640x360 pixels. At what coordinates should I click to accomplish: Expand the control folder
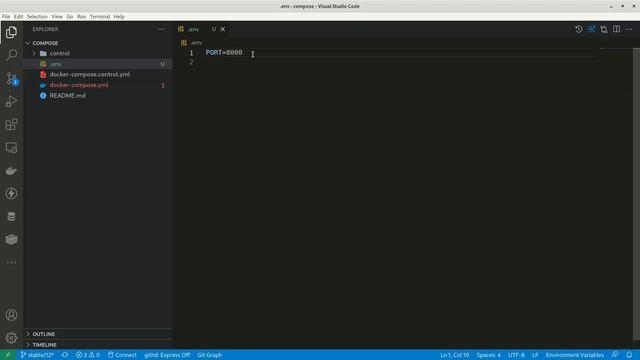98,53
